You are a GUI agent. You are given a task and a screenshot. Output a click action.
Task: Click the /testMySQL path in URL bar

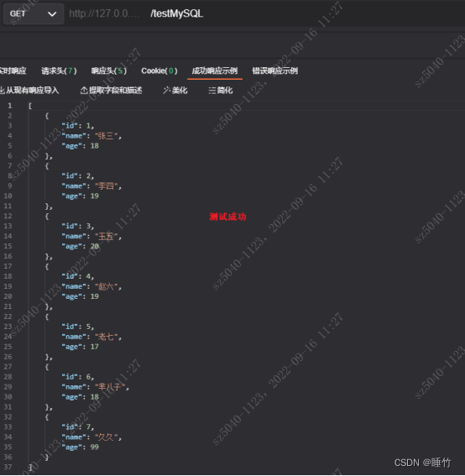pos(176,13)
